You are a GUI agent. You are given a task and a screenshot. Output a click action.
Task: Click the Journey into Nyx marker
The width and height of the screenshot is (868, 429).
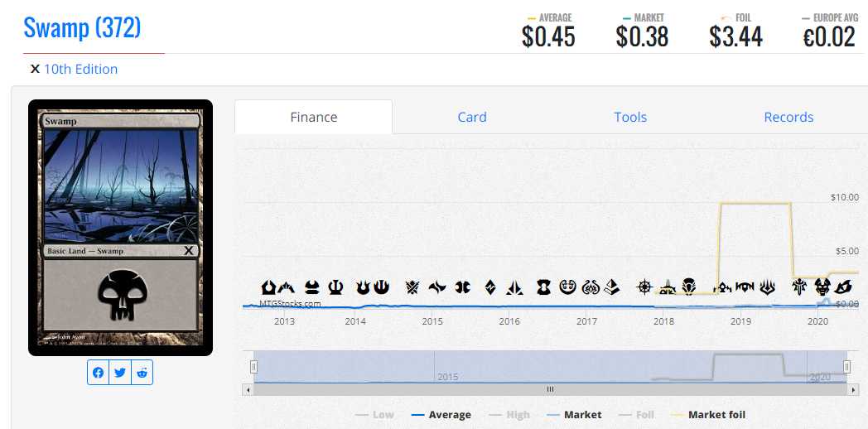click(x=382, y=287)
